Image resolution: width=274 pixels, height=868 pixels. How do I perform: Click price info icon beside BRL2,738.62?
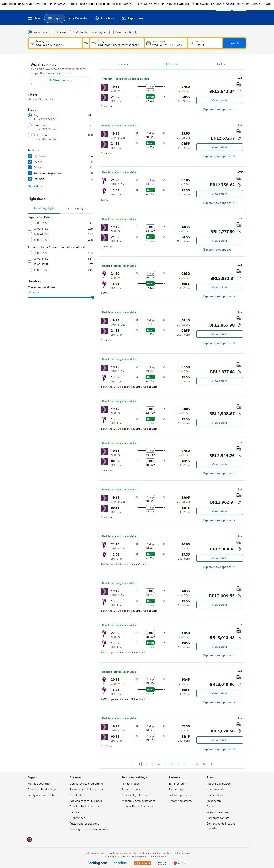(x=239, y=185)
